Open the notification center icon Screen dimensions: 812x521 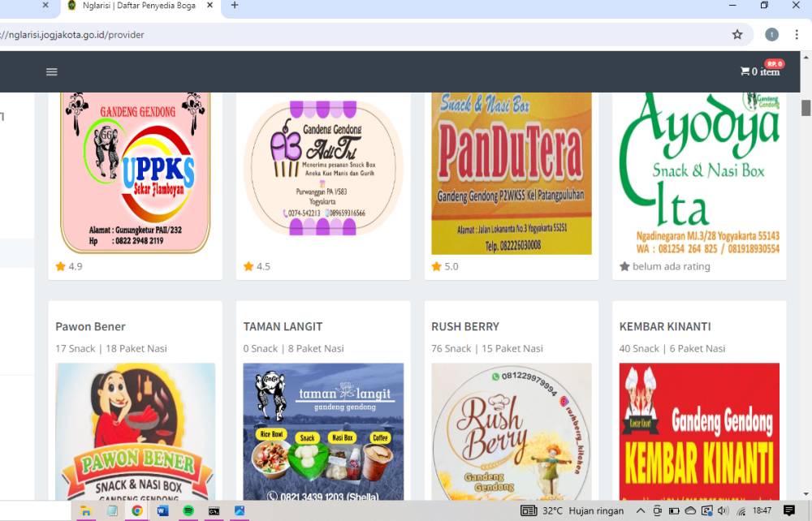(788, 511)
